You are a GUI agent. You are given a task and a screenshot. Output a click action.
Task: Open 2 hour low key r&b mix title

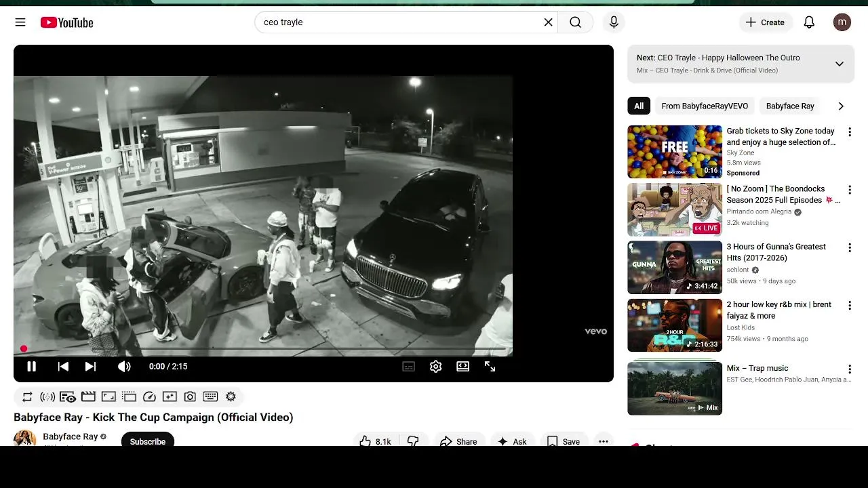pyautogui.click(x=779, y=310)
